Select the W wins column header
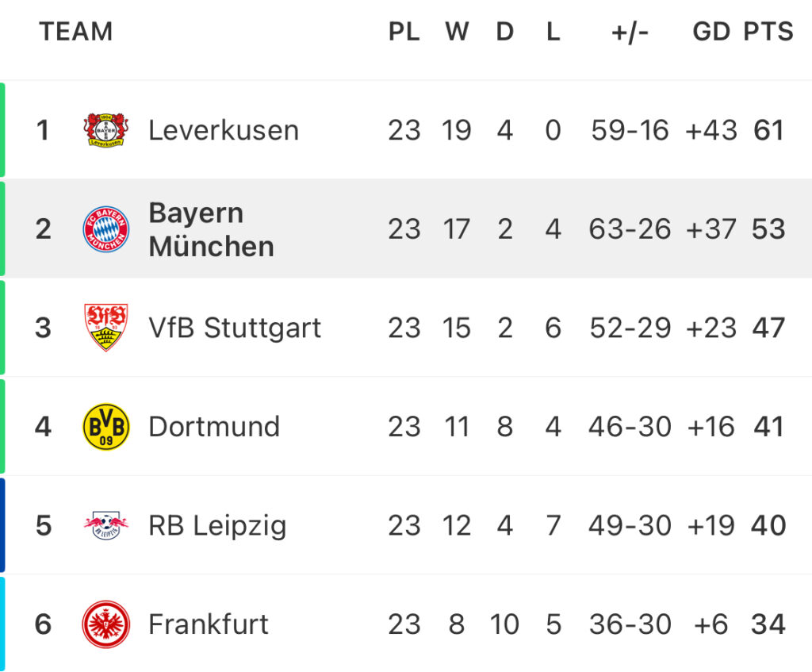This screenshot has width=812, height=672. click(x=457, y=32)
